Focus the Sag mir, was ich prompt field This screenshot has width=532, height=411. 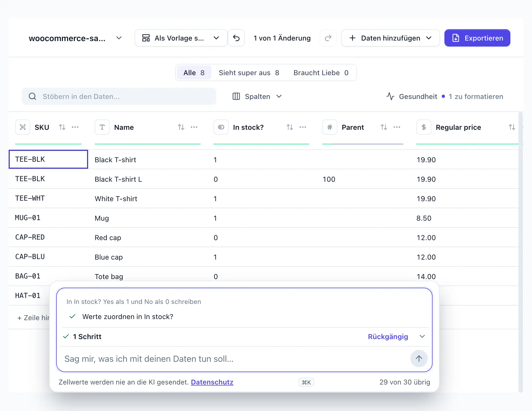234,359
